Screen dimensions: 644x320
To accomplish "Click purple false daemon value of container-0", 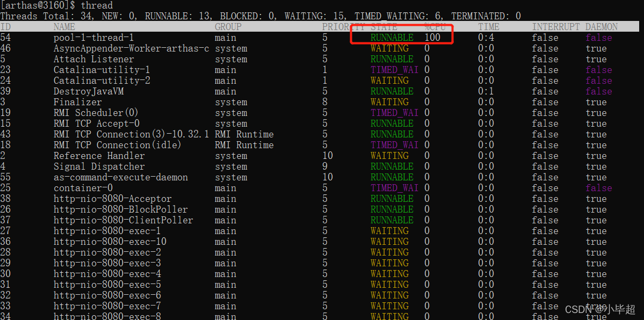I will [598, 188].
